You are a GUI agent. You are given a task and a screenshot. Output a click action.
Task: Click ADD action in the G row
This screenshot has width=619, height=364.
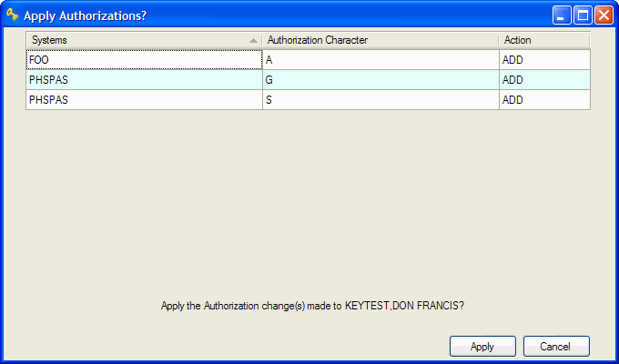coord(543,80)
